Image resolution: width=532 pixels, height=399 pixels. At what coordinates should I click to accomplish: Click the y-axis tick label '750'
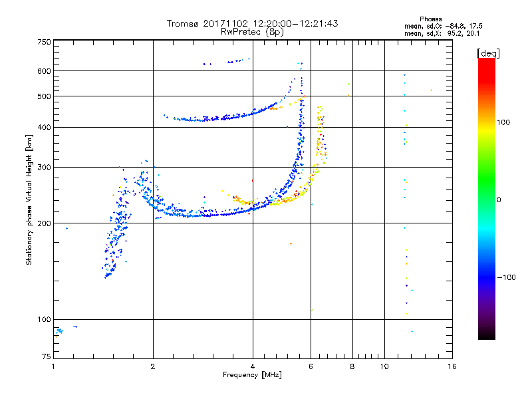click(x=44, y=42)
